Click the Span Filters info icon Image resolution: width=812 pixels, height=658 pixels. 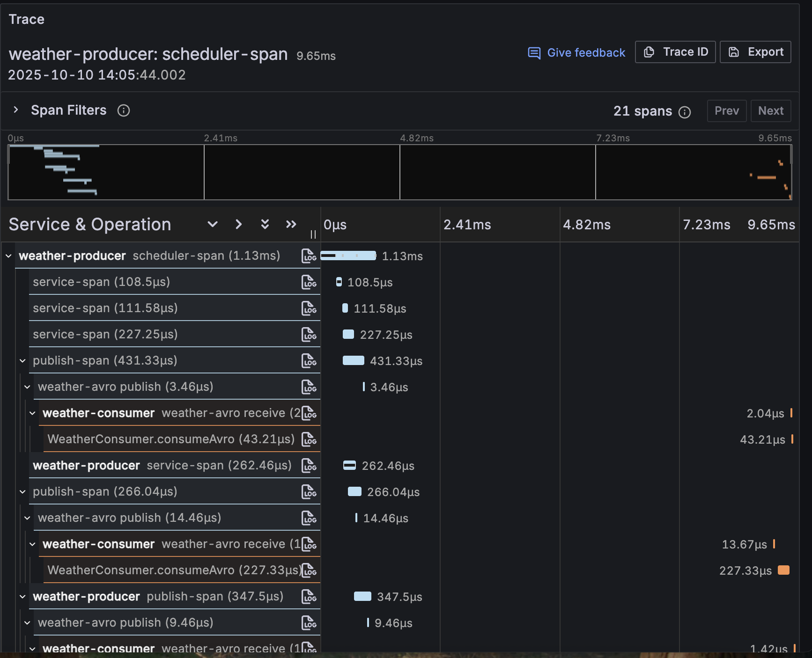(124, 110)
